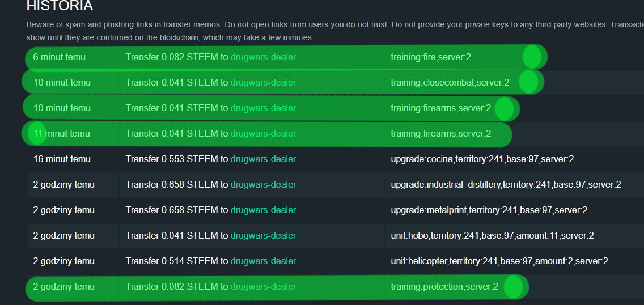Follow drugwars-dealer link in industrial_distillery upgrade row
This screenshot has width=644, height=305.
[263, 185]
